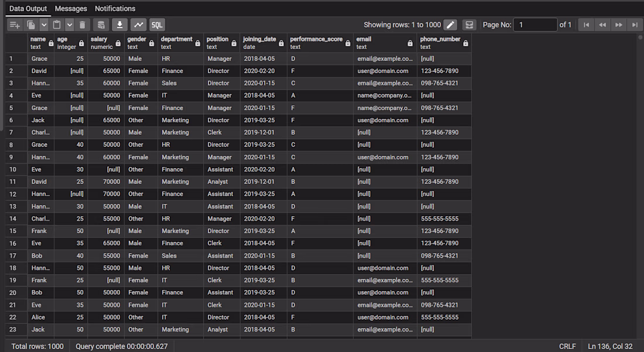
Task: Select the position column header
Action: 221,43
